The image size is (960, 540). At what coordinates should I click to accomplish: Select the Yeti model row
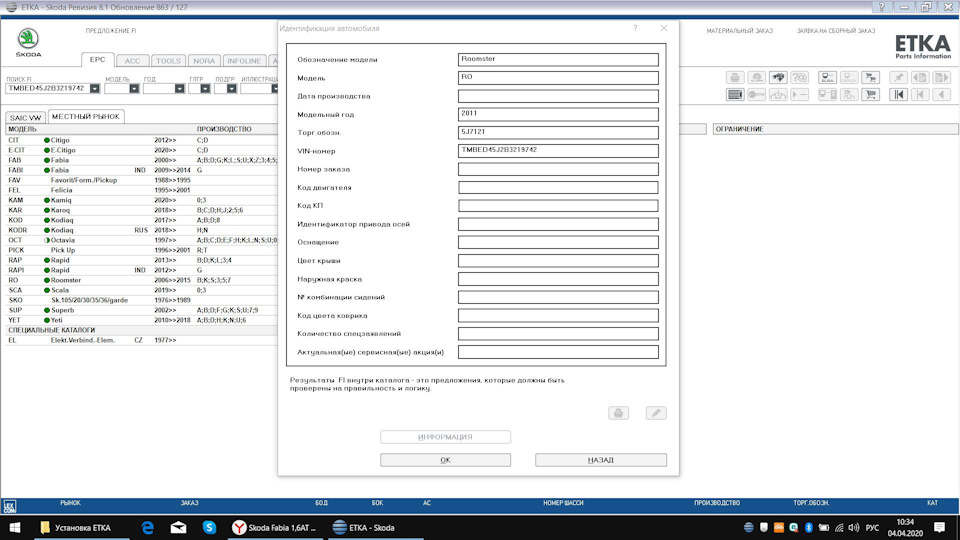pos(141,320)
